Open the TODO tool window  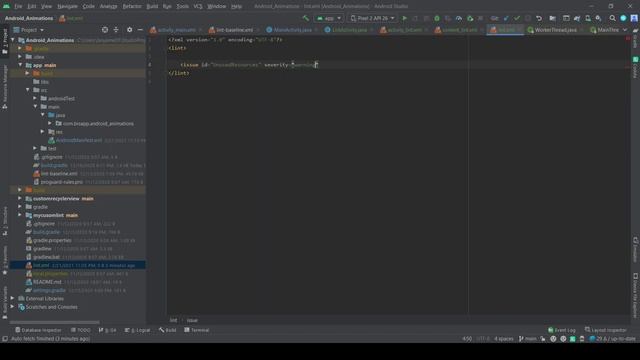click(x=80, y=330)
